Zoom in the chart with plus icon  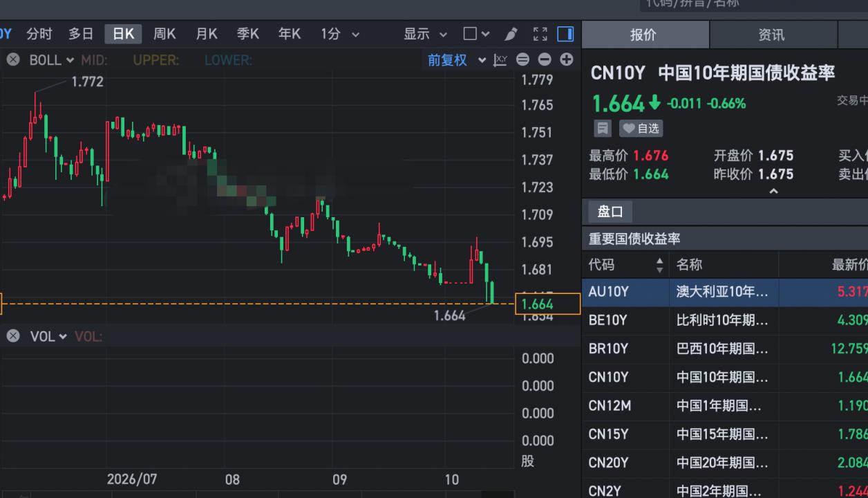pyautogui.click(x=566, y=59)
